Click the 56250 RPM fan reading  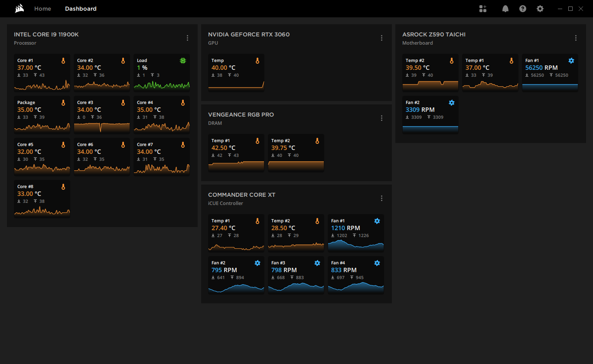[x=541, y=68]
